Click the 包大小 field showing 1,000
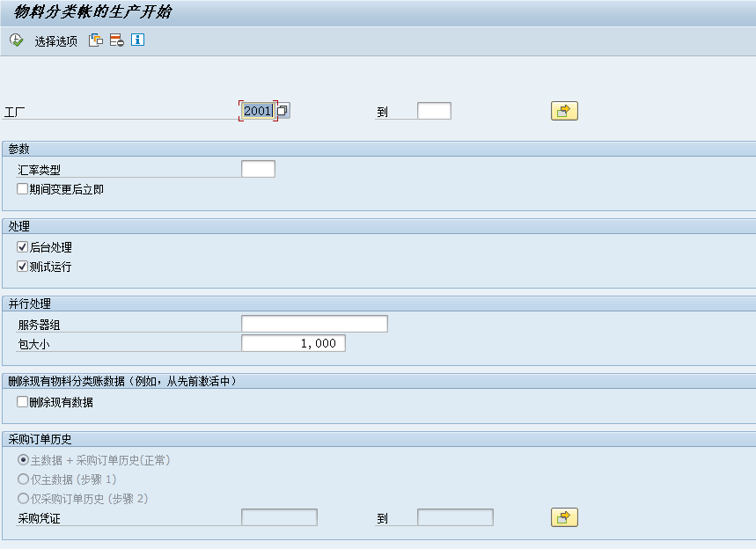The width and height of the screenshot is (756, 549). coord(293,343)
